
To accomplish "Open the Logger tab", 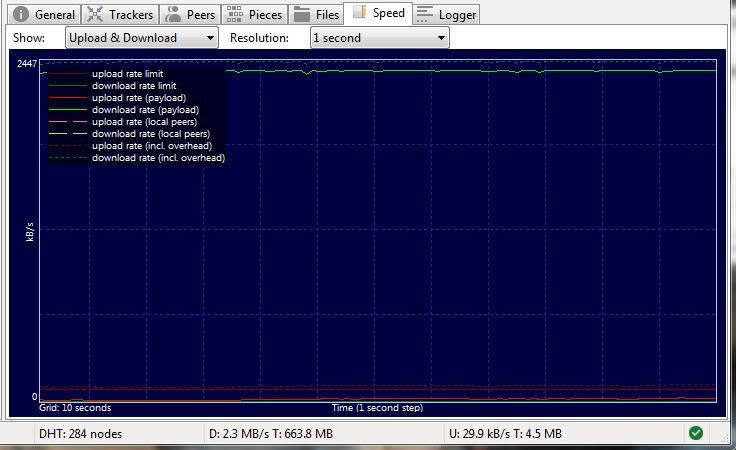I will tap(446, 15).
